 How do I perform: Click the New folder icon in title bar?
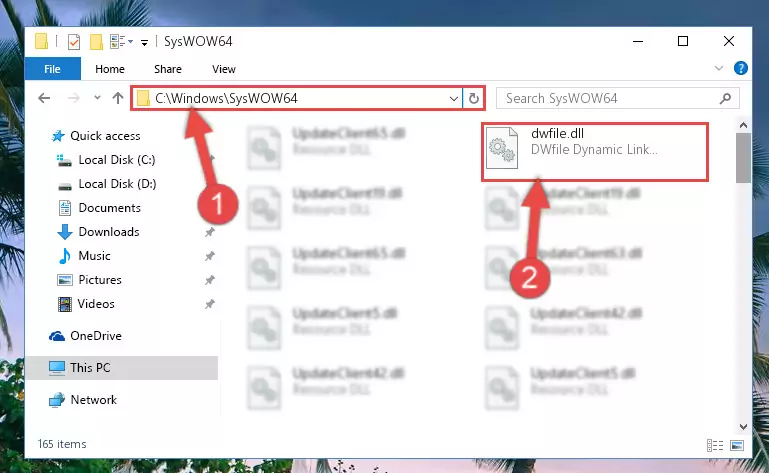[96, 42]
